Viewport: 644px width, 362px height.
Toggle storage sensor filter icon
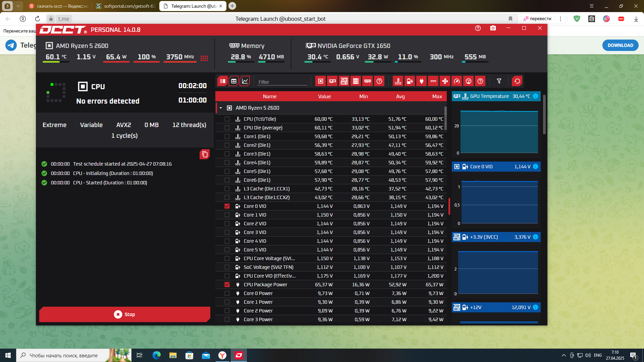coord(356,81)
